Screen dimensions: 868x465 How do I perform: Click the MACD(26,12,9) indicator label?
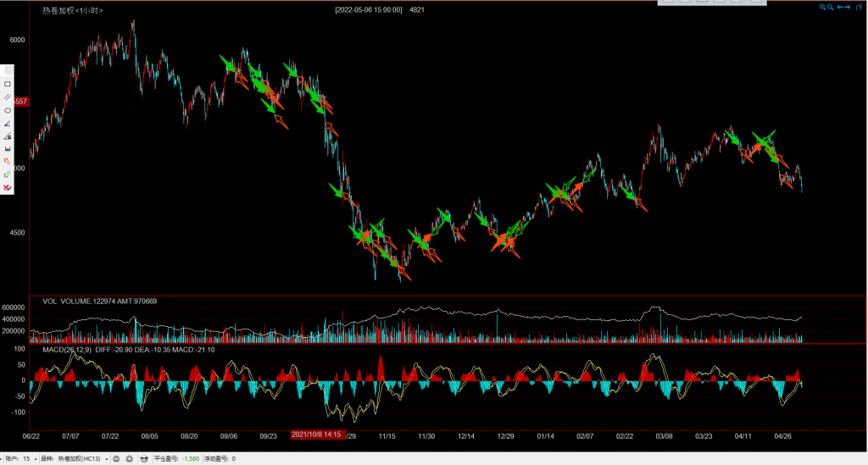[64, 348]
